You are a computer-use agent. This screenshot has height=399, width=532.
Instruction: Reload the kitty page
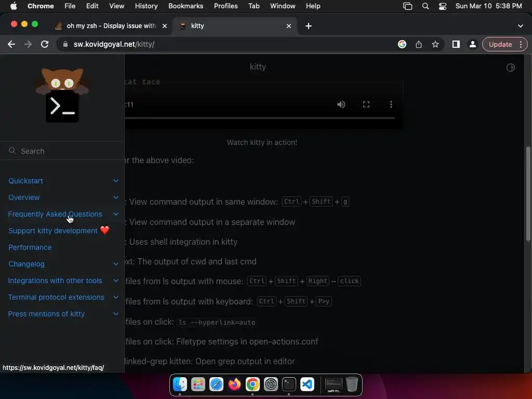point(45,44)
